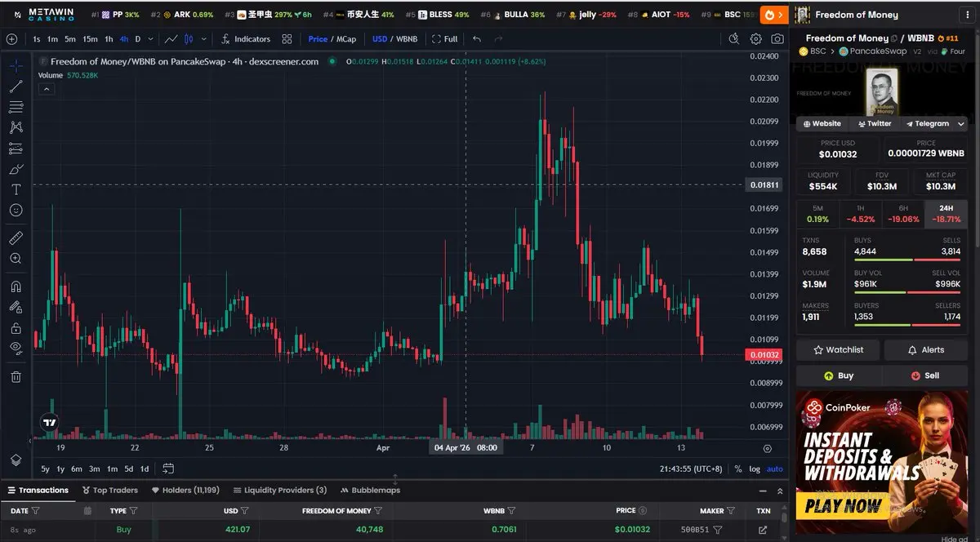The width and height of the screenshot is (980, 542).
Task: Select the candlestick chart style icon
Action: [x=189, y=39]
